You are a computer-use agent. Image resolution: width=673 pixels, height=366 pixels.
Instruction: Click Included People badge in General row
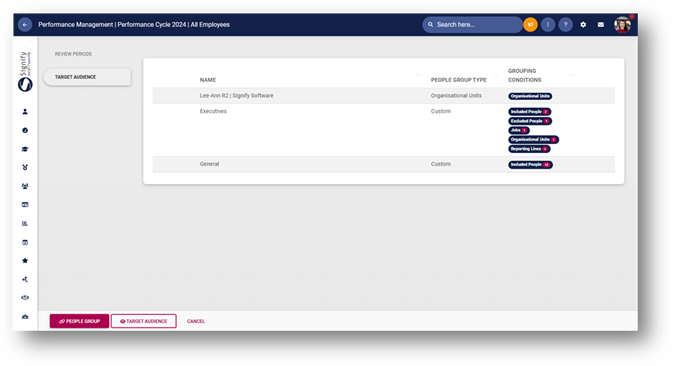(x=531, y=164)
